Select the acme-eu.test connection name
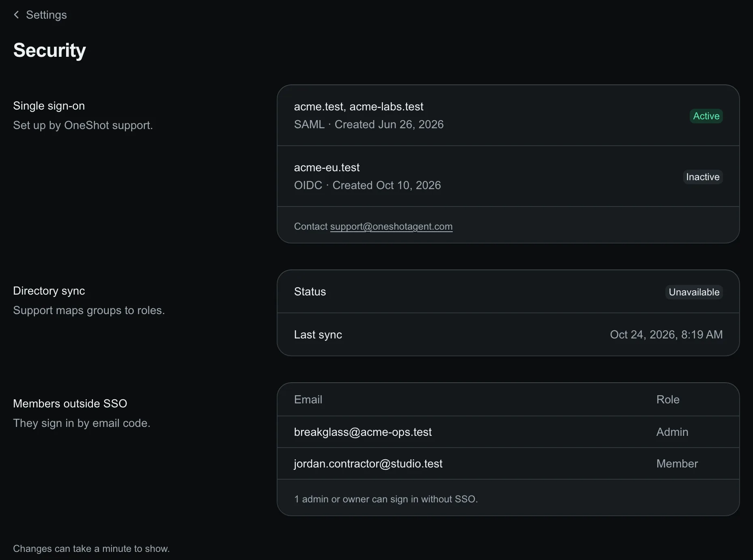Viewport: 753px width, 560px height. [327, 168]
